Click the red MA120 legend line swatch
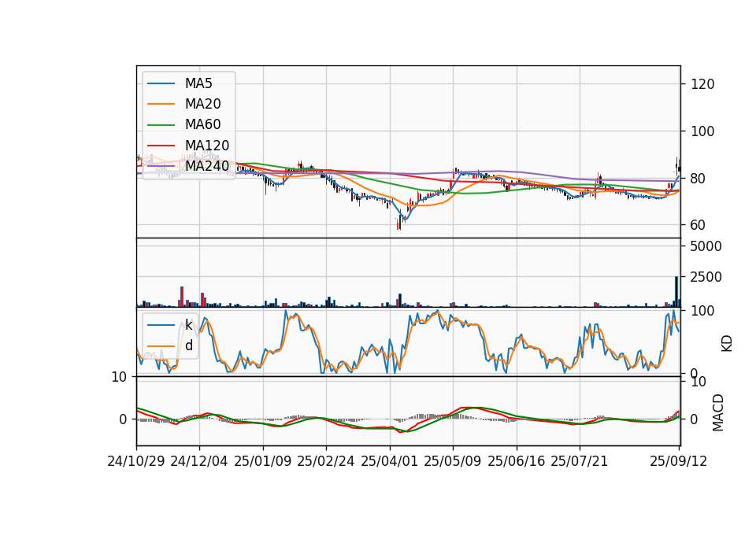 pyautogui.click(x=161, y=146)
